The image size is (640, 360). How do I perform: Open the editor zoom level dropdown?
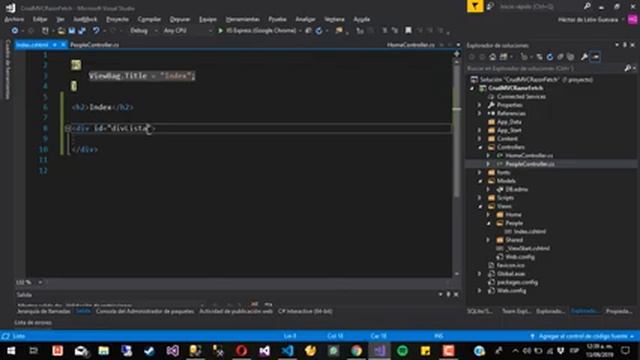40,282
